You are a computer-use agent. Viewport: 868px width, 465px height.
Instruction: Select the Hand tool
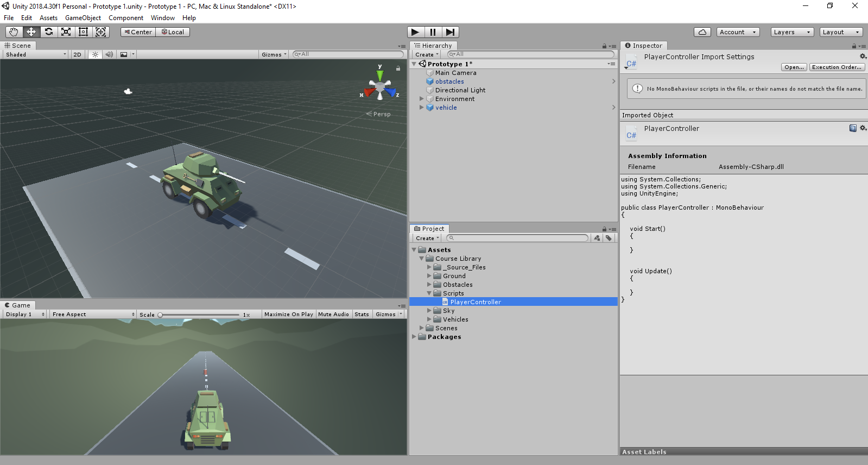pyautogui.click(x=14, y=32)
